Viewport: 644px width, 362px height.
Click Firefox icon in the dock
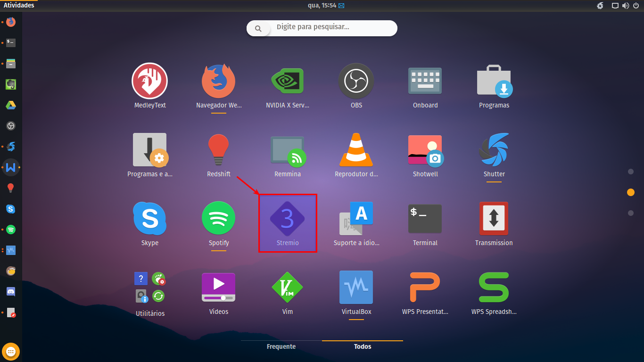coord(11,22)
